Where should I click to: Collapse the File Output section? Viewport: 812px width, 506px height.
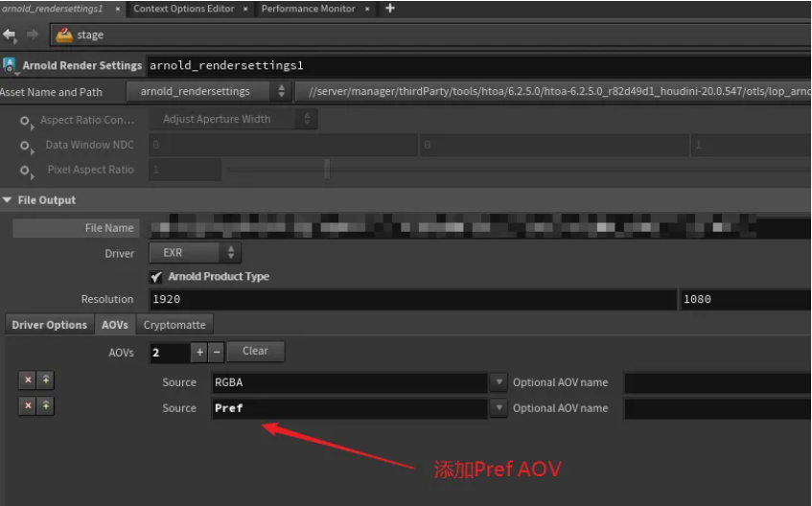[x=8, y=200]
